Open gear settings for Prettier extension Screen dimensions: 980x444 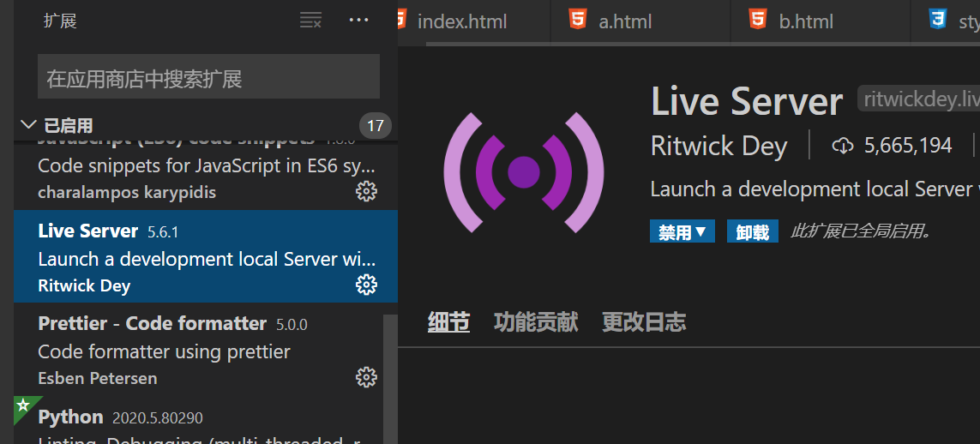[x=366, y=377]
